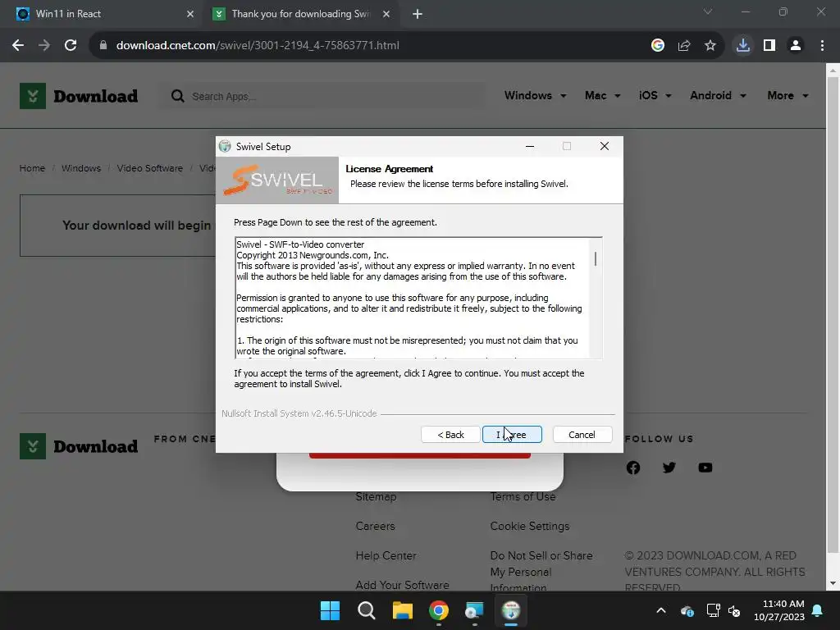Viewport: 840px width, 630px height.
Task: Expand the Windows dropdown menu
Action: (535, 95)
